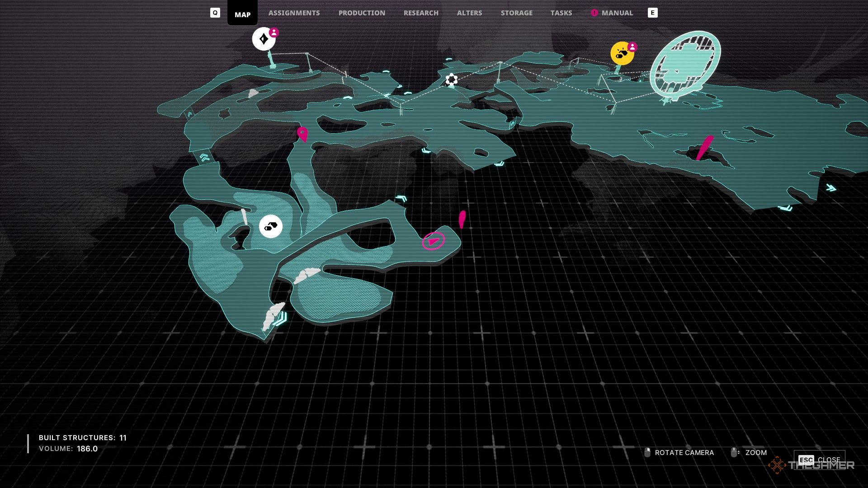
Task: Click the Built Structures count text
Action: click(x=83, y=438)
